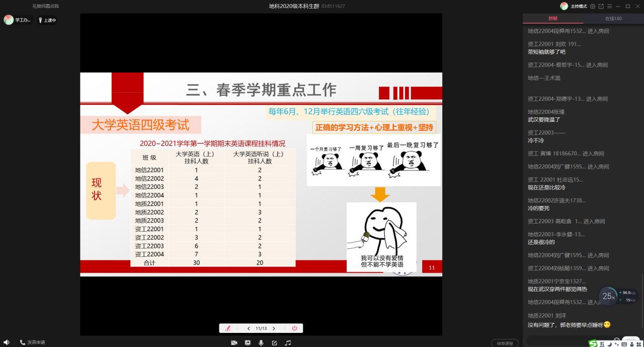Viewport: 644px width, 347px height.
Task: Click the music note icon
Action: [x=288, y=343]
